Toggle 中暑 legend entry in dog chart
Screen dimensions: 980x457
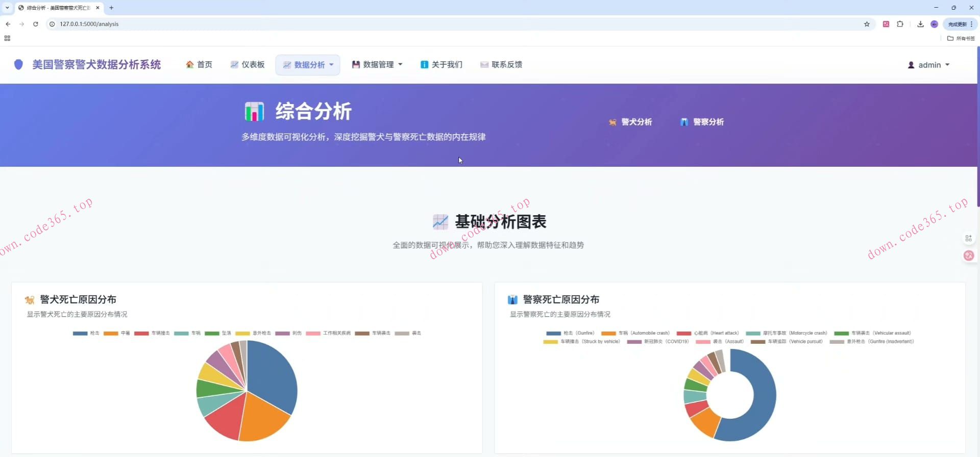[x=117, y=333]
